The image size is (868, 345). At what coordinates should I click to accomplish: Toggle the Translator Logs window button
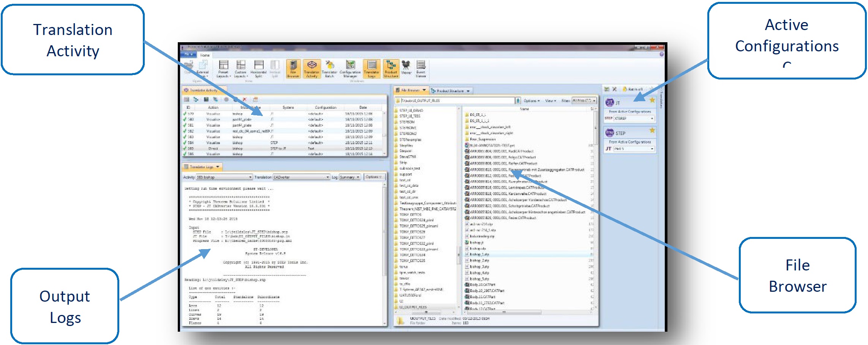point(372,69)
